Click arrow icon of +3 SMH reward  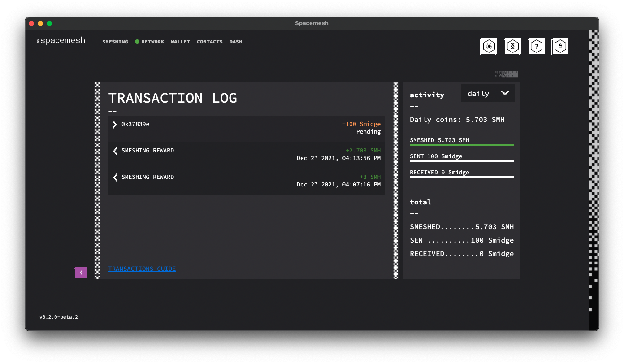click(x=115, y=177)
